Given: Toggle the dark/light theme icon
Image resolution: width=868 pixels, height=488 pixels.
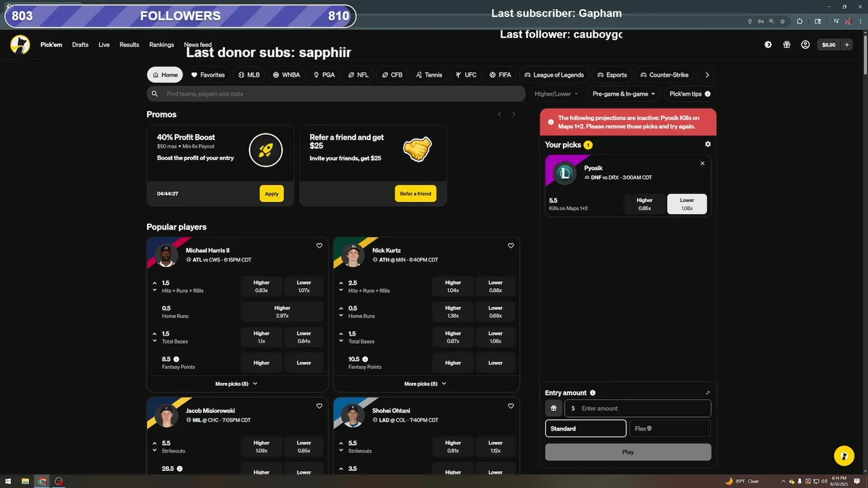Looking at the screenshot, I should point(768,45).
